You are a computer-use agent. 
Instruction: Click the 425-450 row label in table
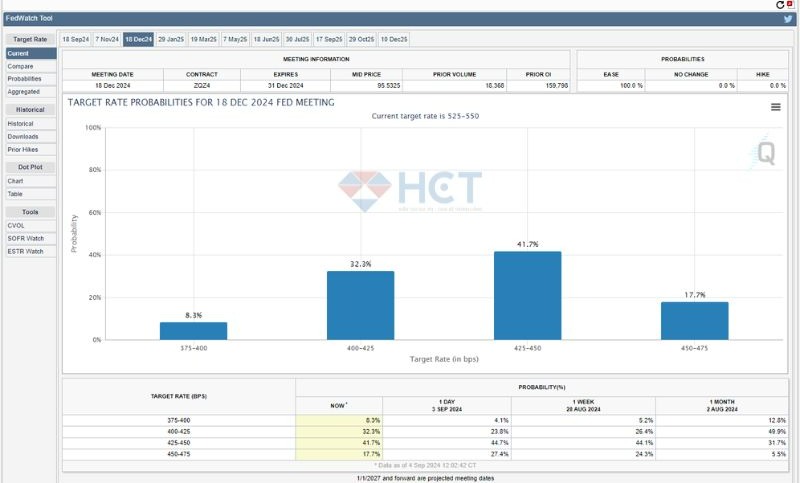point(179,443)
